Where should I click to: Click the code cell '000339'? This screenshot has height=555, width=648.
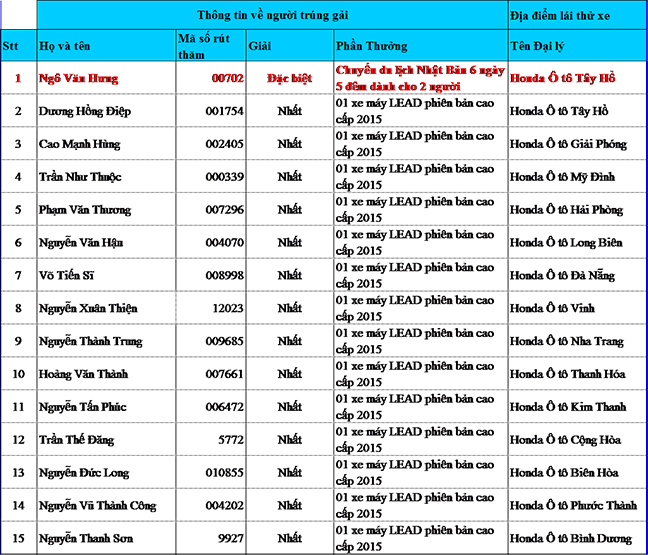211,176
